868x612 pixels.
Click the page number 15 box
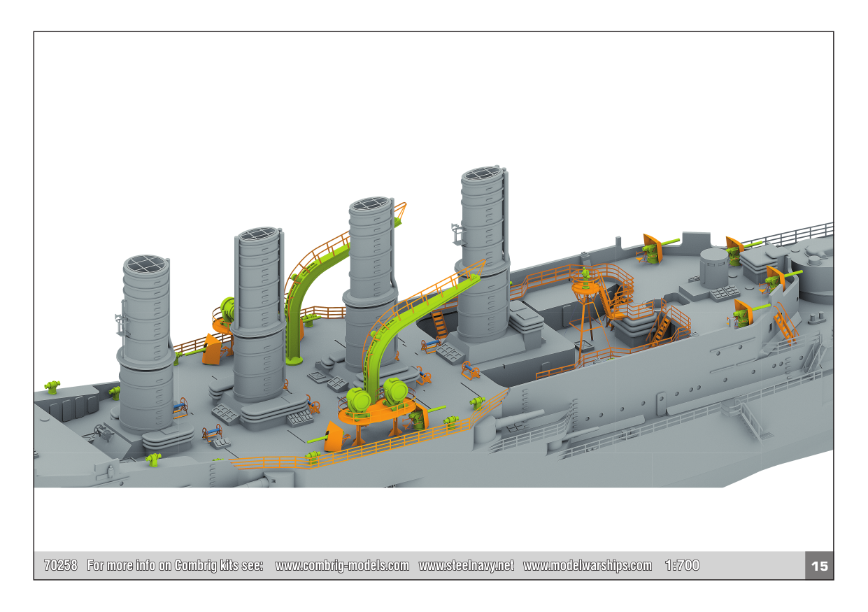(819, 566)
